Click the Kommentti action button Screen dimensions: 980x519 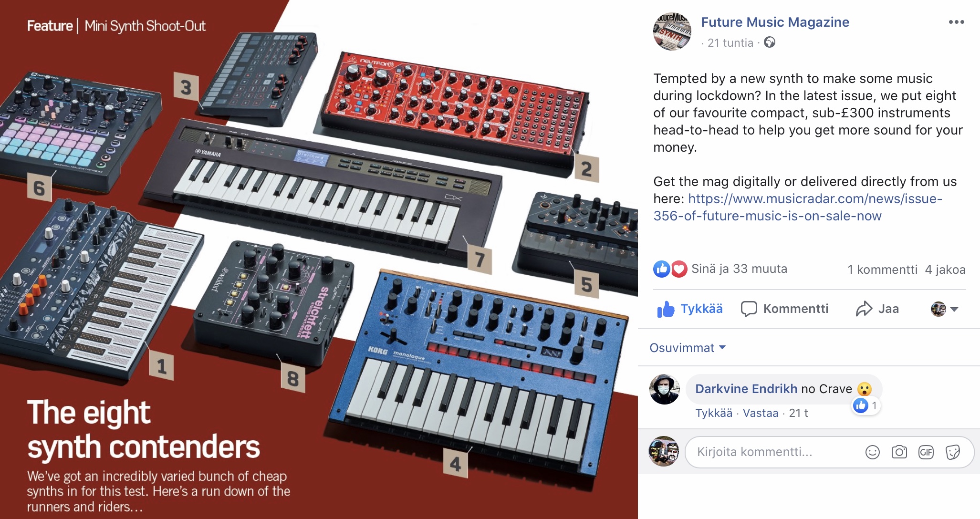pyautogui.click(x=784, y=309)
